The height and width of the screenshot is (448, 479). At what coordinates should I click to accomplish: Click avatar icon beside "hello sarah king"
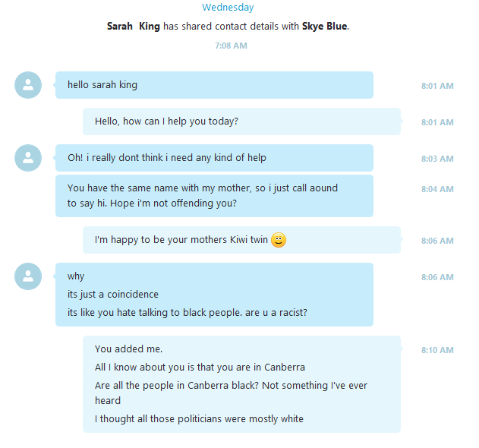click(28, 85)
